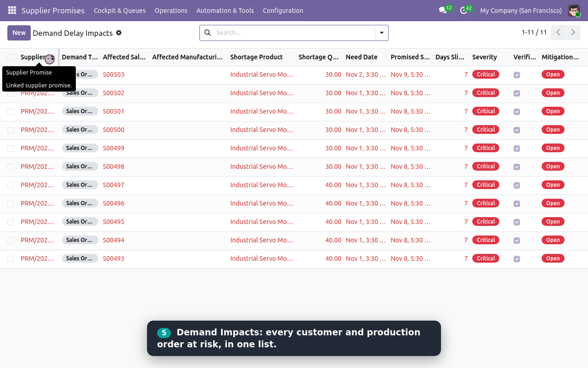Image resolution: width=588 pixels, height=368 pixels.
Task: Expand the search options dropdown arrow
Action: [x=382, y=33]
